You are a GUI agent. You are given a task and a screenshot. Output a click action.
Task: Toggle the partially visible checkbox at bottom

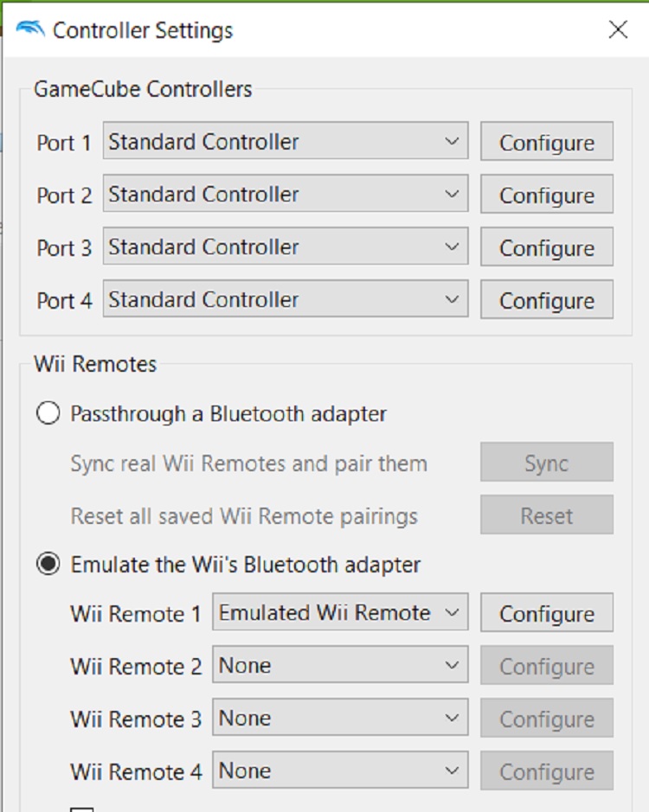click(x=82, y=809)
